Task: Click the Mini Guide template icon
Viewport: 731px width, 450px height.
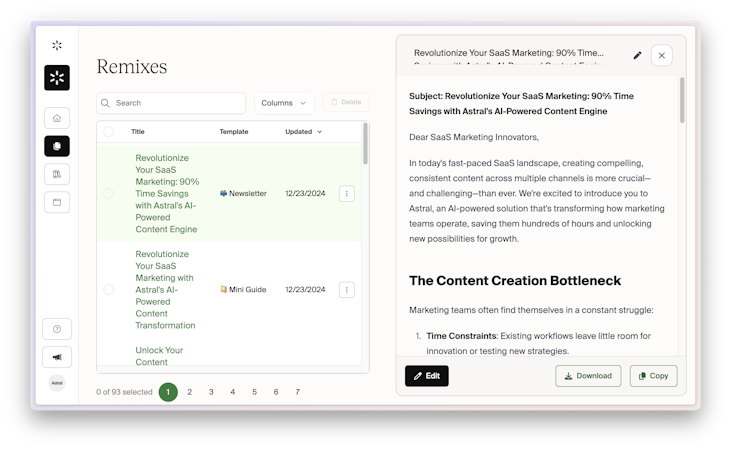Action: [x=223, y=289]
